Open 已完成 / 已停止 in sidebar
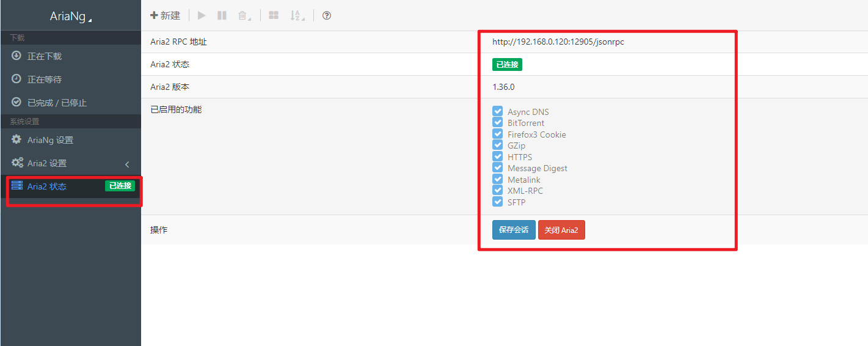 (x=70, y=103)
